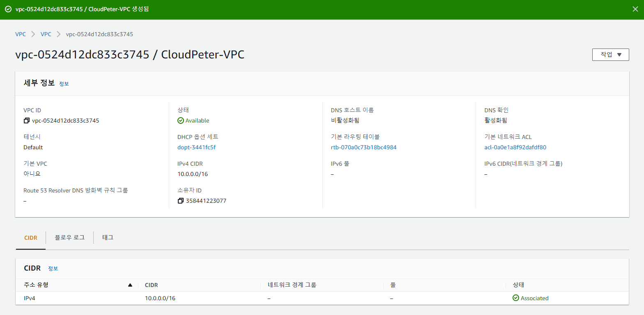Open 정보 link beside 세부 정보
Viewport: 644px width, 315px height.
[64, 84]
